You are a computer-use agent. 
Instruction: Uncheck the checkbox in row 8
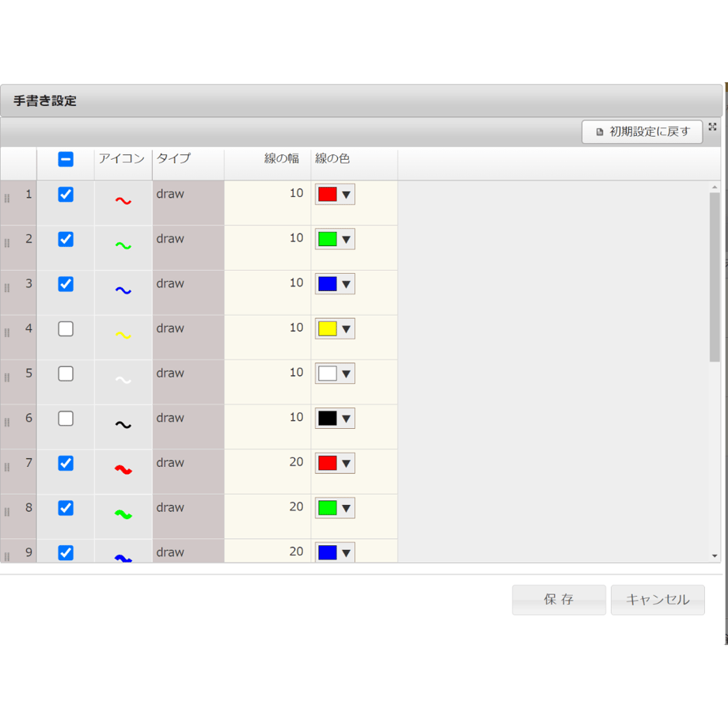(66, 508)
